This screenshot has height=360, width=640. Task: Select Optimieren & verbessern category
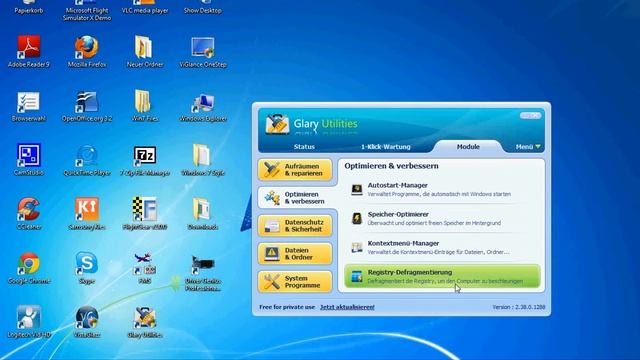(x=297, y=198)
